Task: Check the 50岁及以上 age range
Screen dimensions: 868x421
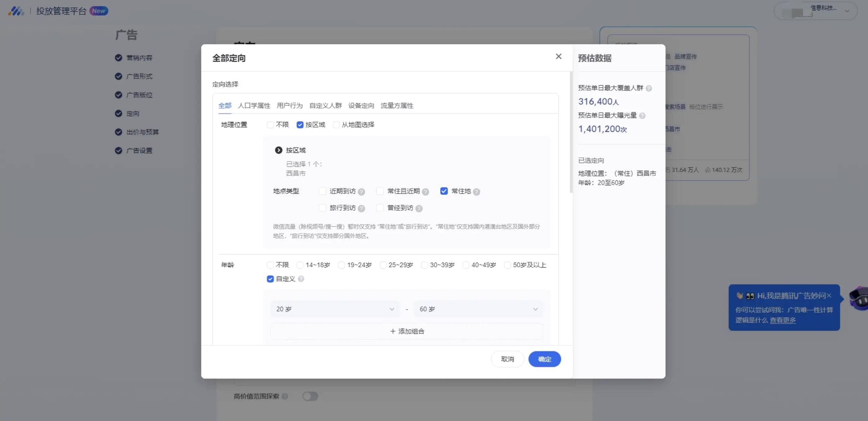Action: 507,265
